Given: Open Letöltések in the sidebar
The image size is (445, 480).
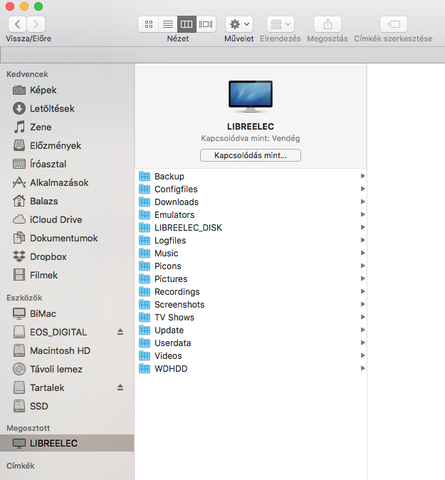Looking at the screenshot, I should point(67,108).
